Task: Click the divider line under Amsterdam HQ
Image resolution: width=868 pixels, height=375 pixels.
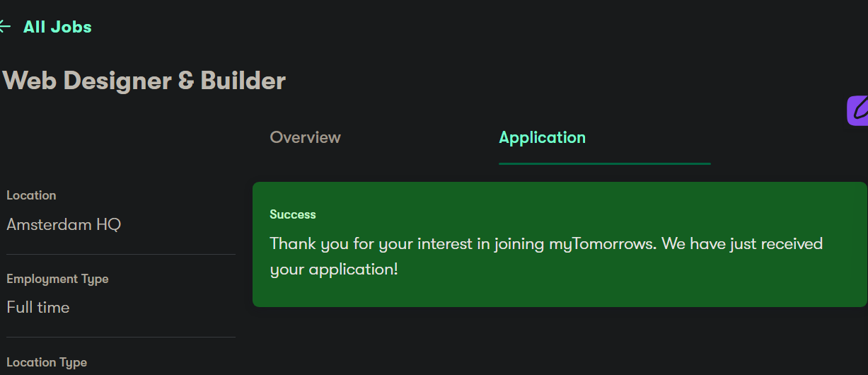Action: (120, 254)
